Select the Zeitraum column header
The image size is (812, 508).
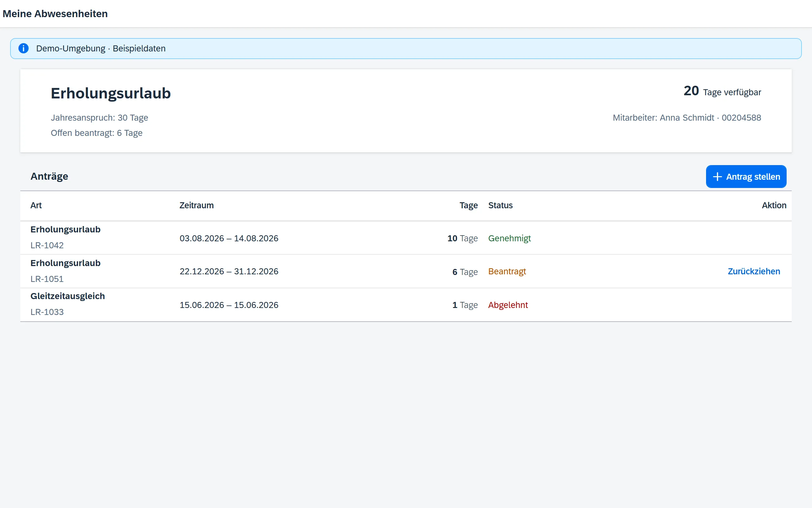197,205
